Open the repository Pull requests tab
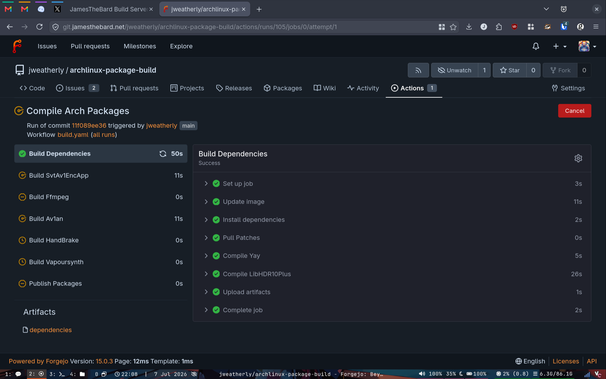The image size is (606, 379). [134, 88]
